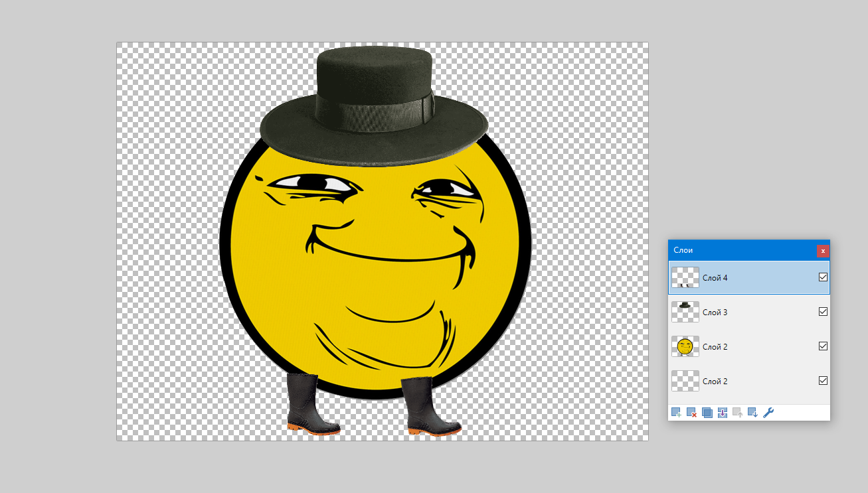Merge layer down with the purple arrow icon
Image resolution: width=868 pixels, height=493 pixels.
(723, 413)
